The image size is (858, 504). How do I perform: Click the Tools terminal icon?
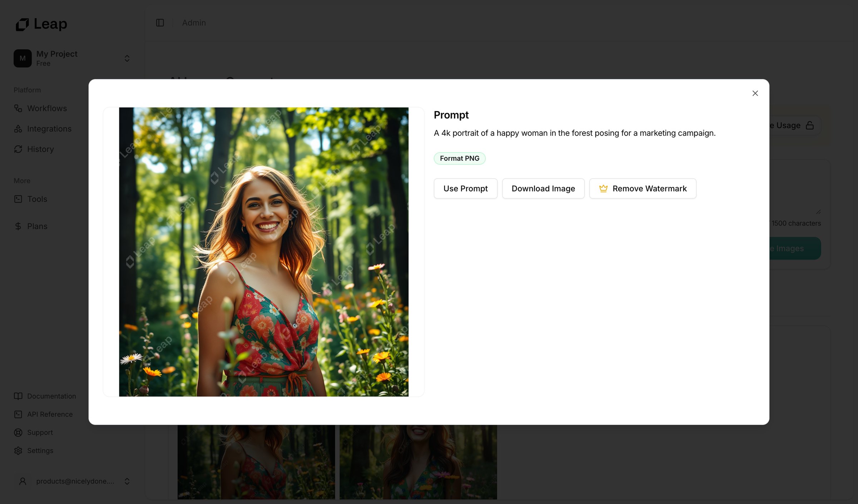pos(18,199)
